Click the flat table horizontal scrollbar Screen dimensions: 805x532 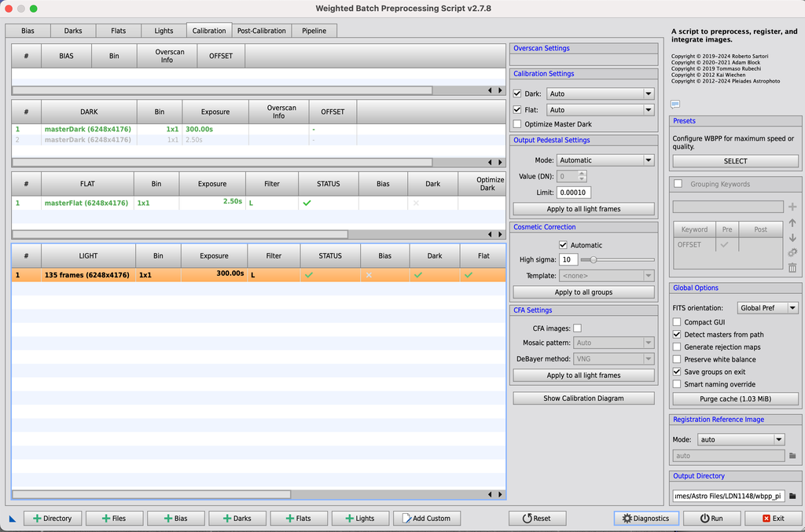pos(180,234)
